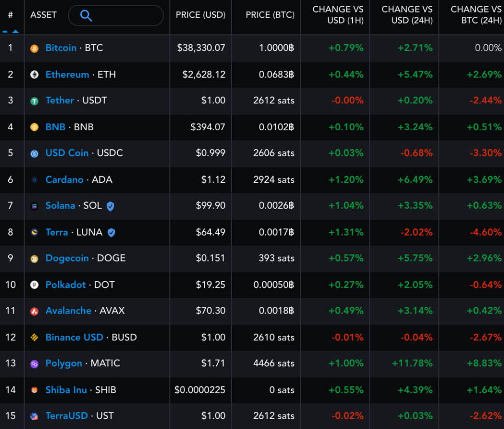Viewport: 504px width, 429px height.
Task: Click the Cardano coin logo icon
Action: pos(34,180)
